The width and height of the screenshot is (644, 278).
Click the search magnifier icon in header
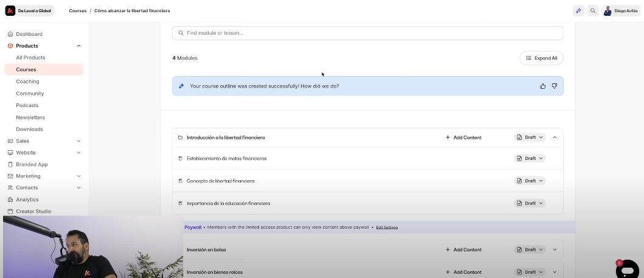593,11
